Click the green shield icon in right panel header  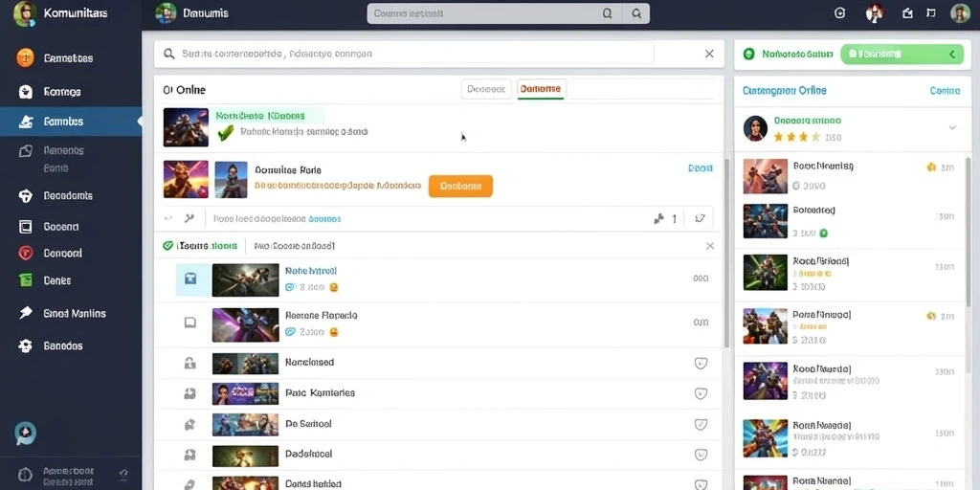pyautogui.click(x=748, y=55)
